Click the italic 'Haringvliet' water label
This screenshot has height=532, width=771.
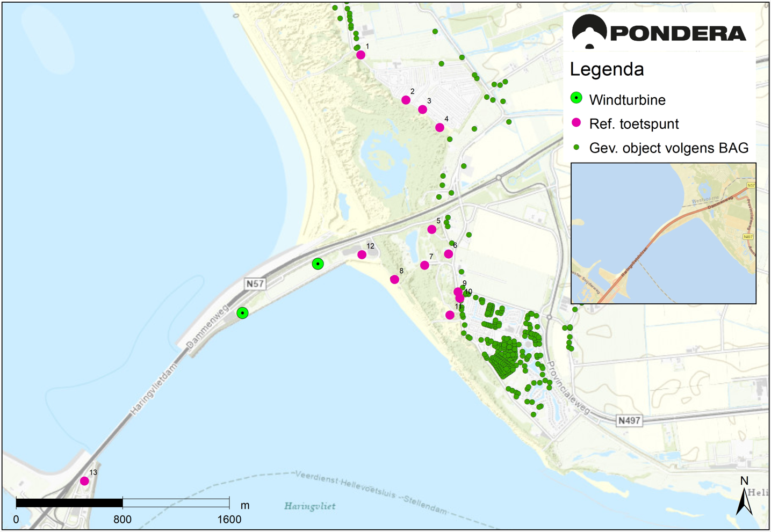point(310,506)
